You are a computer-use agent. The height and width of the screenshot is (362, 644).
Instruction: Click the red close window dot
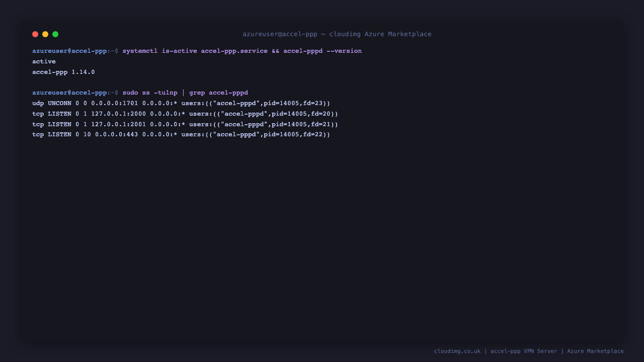35,34
